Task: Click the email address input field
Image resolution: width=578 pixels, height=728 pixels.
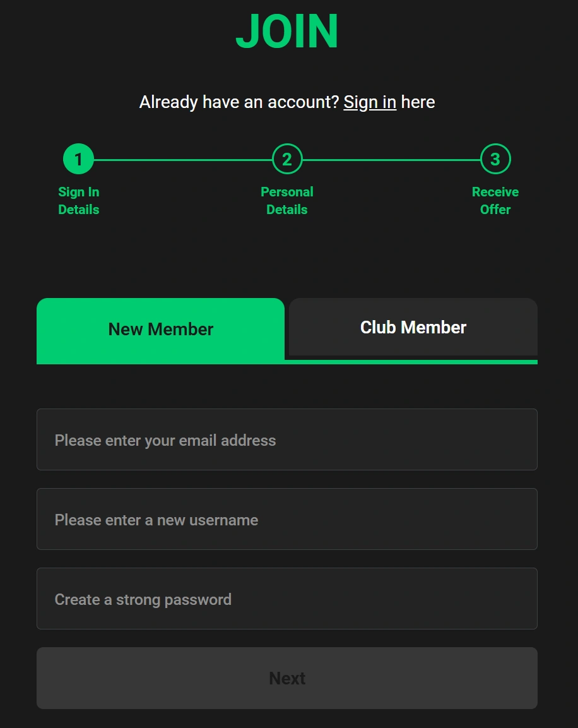Action: click(x=287, y=439)
